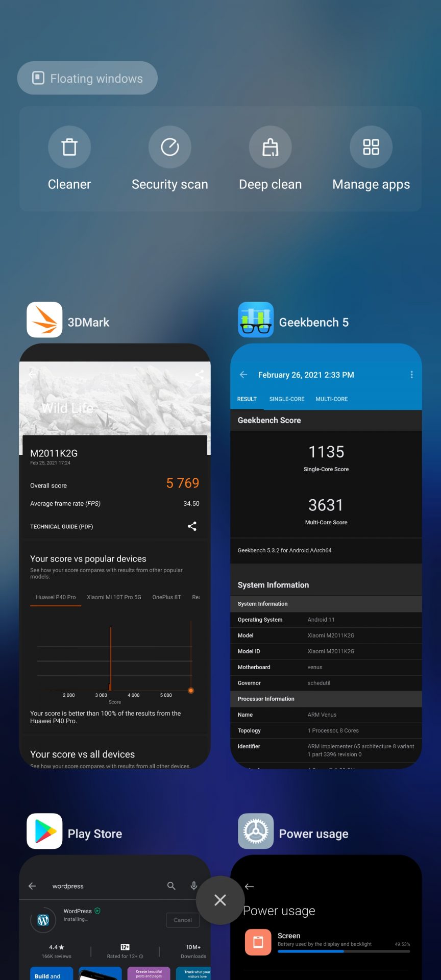This screenshot has width=441, height=980.
Task: Open the Deep clean tool
Action: (270, 147)
